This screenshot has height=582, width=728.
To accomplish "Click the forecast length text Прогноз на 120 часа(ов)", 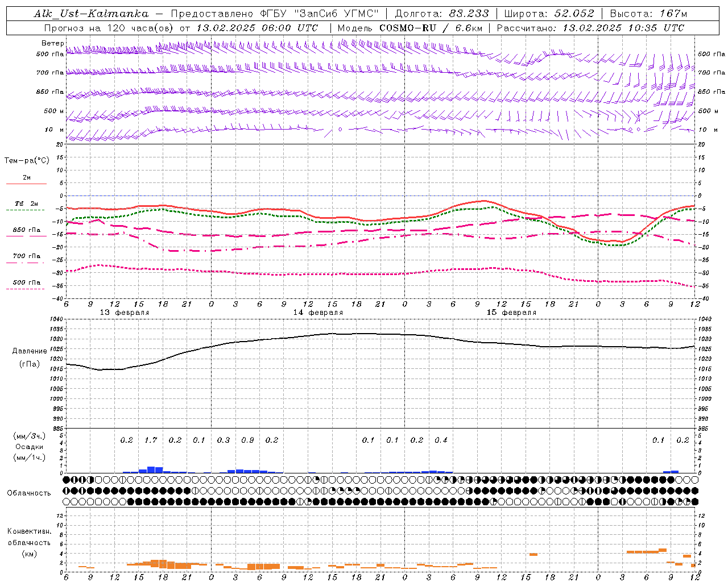I will pyautogui.click(x=109, y=28).
